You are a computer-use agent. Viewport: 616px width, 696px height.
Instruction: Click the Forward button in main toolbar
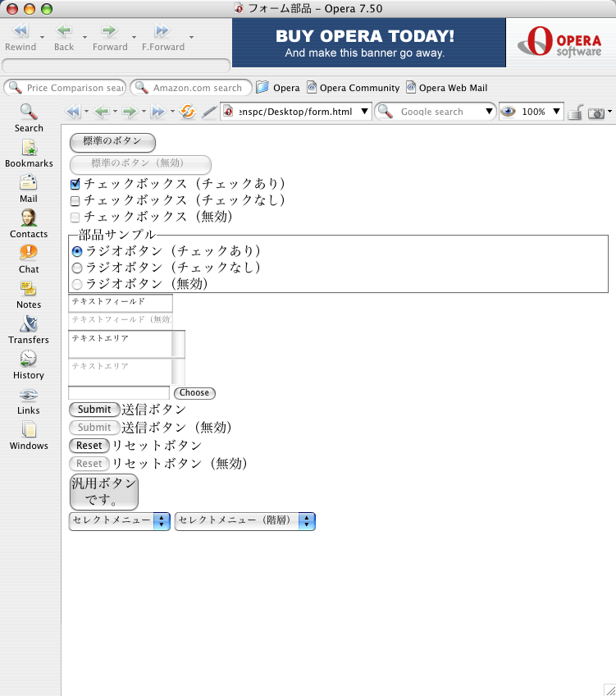[110, 37]
